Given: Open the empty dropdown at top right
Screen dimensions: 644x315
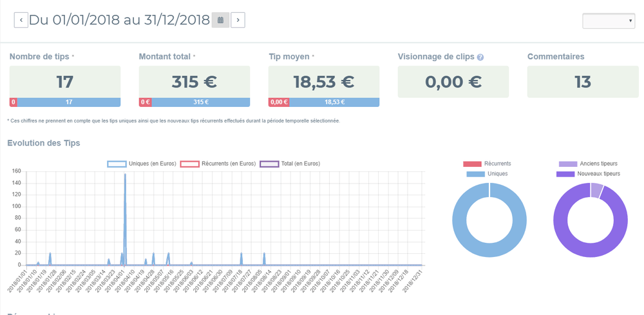Looking at the screenshot, I should tap(609, 21).
